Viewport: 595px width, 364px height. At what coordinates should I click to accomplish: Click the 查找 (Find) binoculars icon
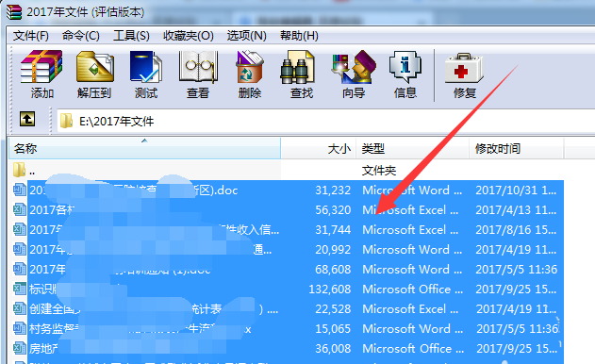(298, 67)
